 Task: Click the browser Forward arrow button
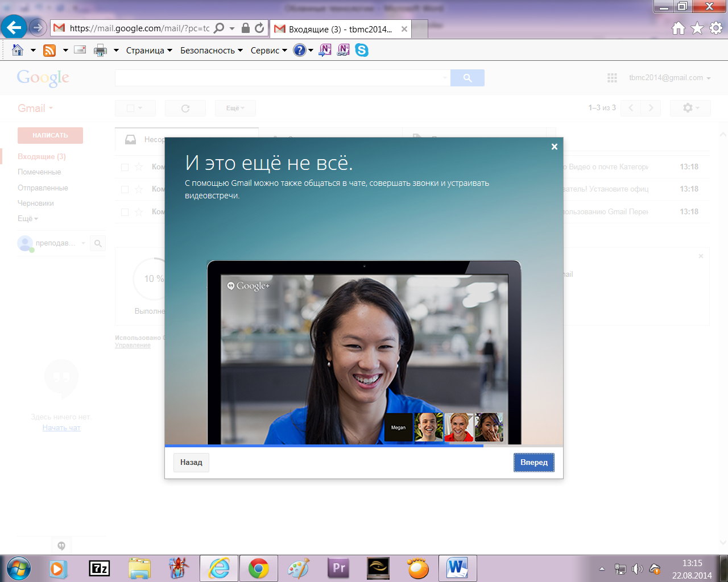(x=38, y=27)
